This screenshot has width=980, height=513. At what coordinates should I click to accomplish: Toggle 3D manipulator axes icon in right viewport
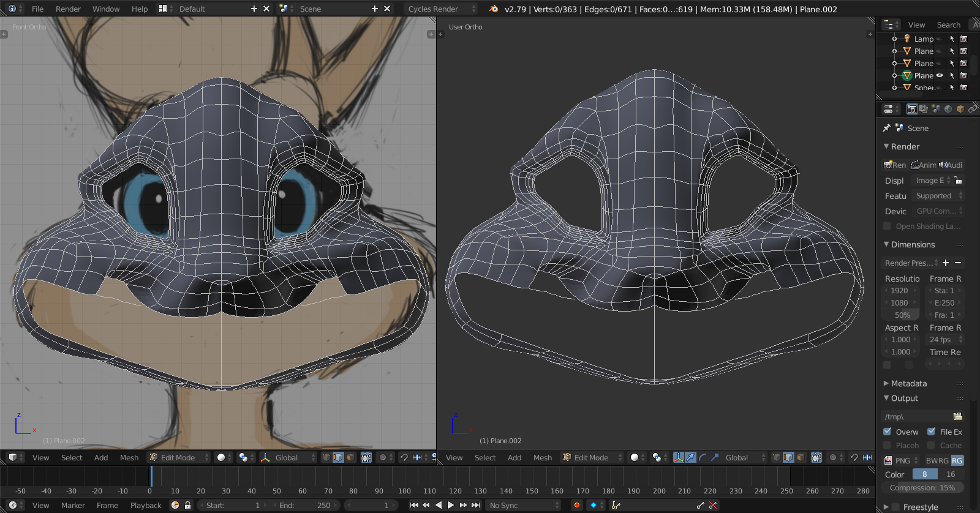[679, 457]
